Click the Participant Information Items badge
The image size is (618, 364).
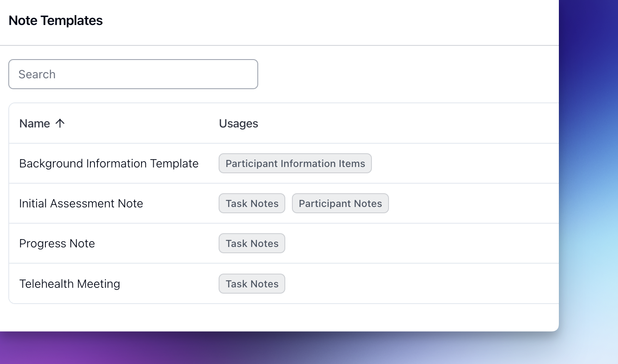(295, 163)
